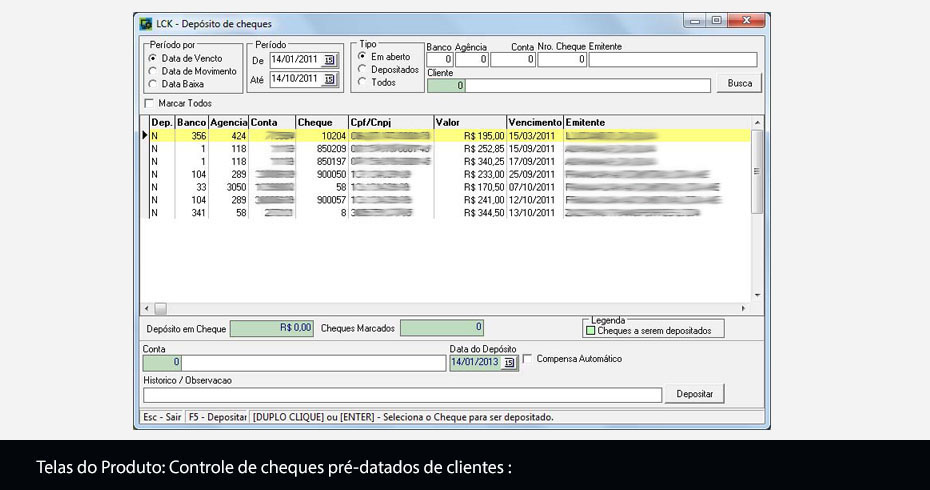Screen dimensions: 930x490
Task: Sort by Dep. column header
Action: pos(162,123)
